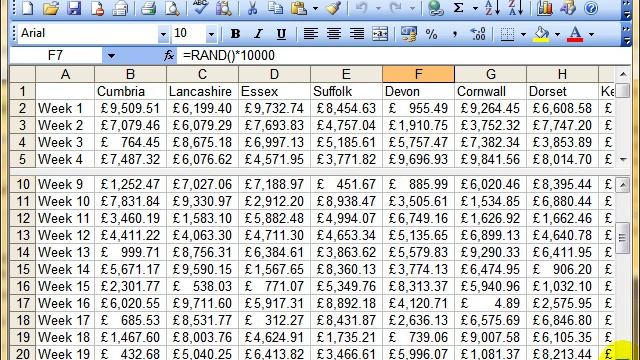The width and height of the screenshot is (640, 360).
Task: Toggle Center alignment
Action: coord(333,34)
